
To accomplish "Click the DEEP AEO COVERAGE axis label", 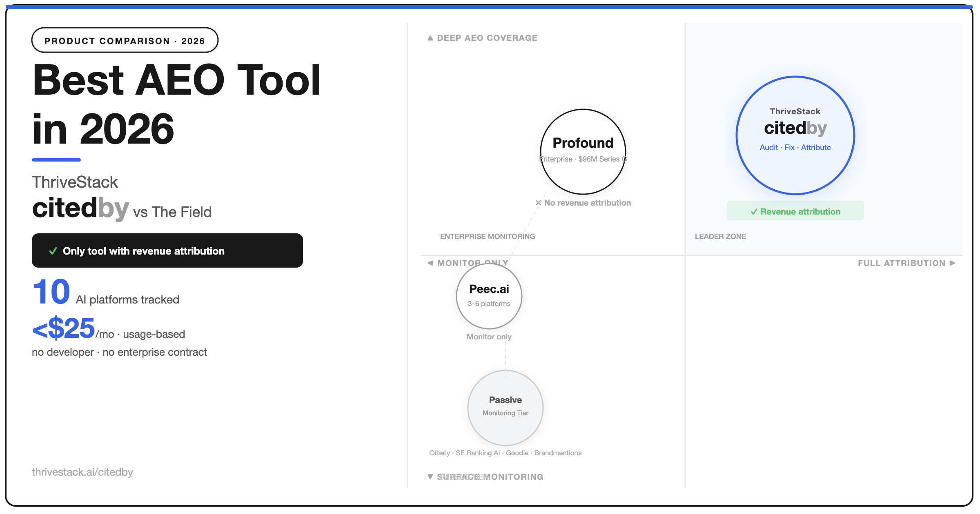I will (487, 38).
